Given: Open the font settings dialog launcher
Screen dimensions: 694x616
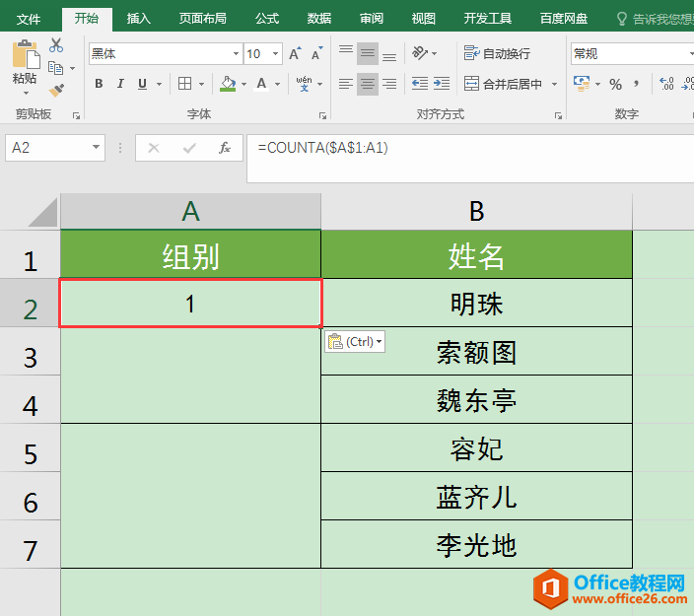Looking at the screenshot, I should click(x=322, y=115).
